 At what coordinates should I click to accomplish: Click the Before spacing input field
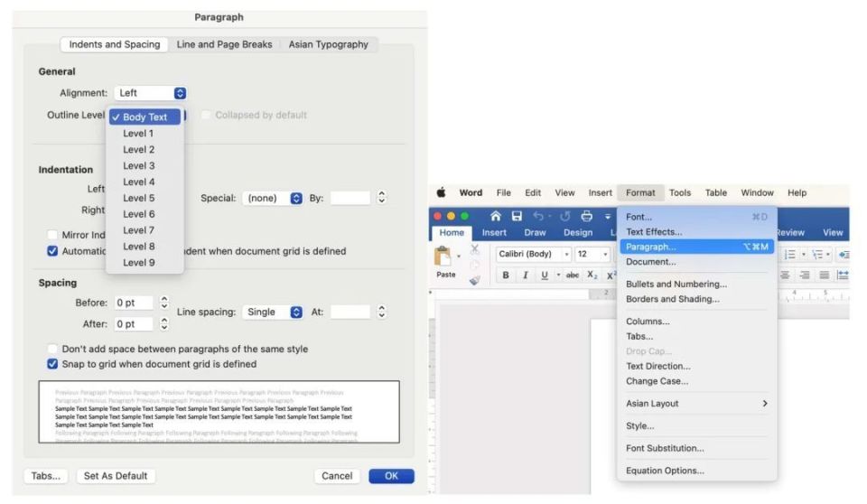[x=134, y=303]
